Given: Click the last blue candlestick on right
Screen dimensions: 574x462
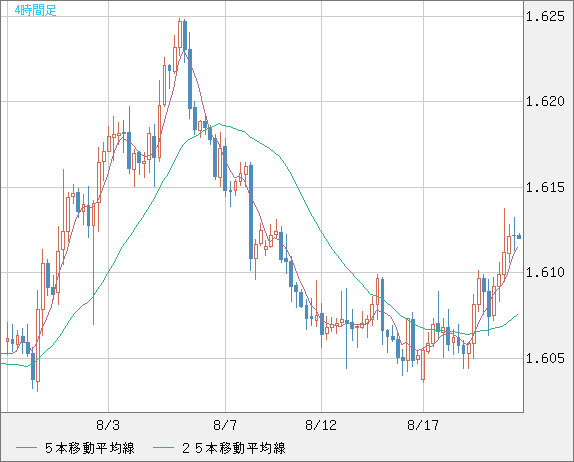Looking at the screenshot, I should click(x=519, y=236).
